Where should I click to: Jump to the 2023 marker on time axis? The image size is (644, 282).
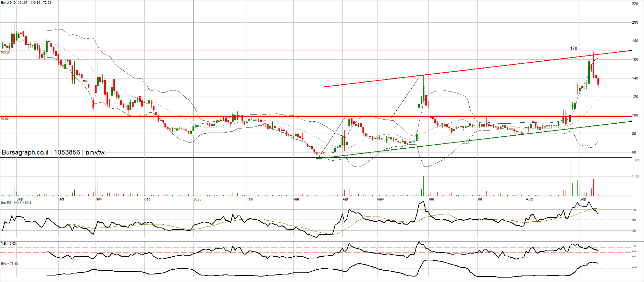(197, 199)
